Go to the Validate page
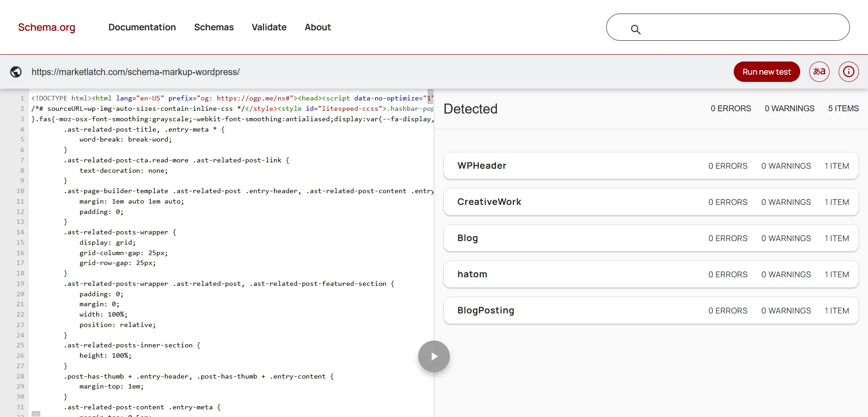Viewport: 868px width, 417px height. pos(269,27)
